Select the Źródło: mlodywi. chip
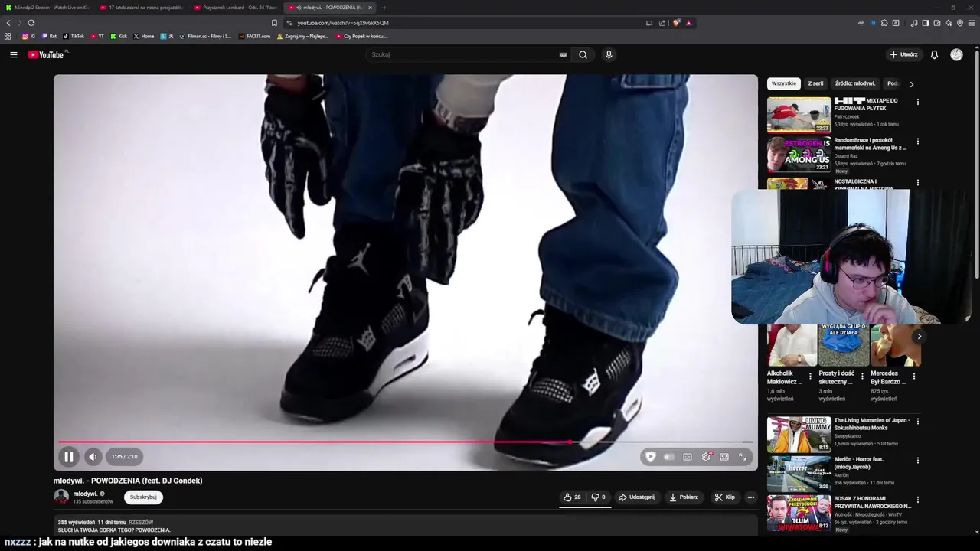The width and height of the screenshot is (980, 551). pos(854,83)
